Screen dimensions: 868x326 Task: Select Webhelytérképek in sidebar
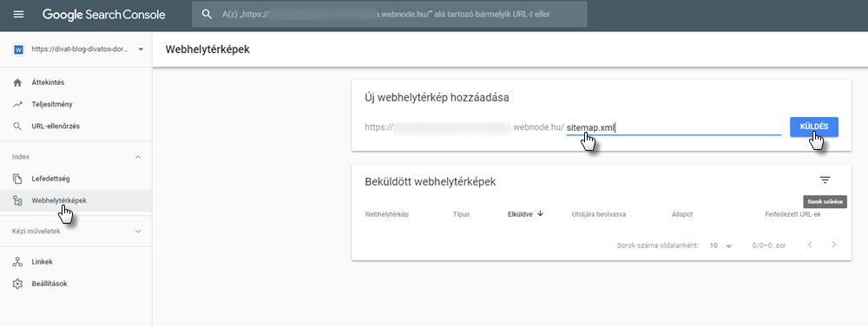59,200
